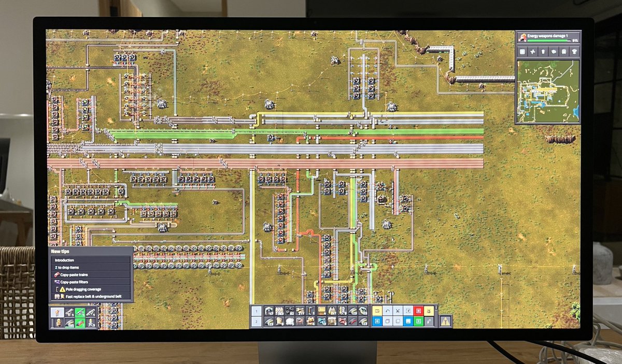Select the red inserter in quickbar row 2

(x=343, y=322)
